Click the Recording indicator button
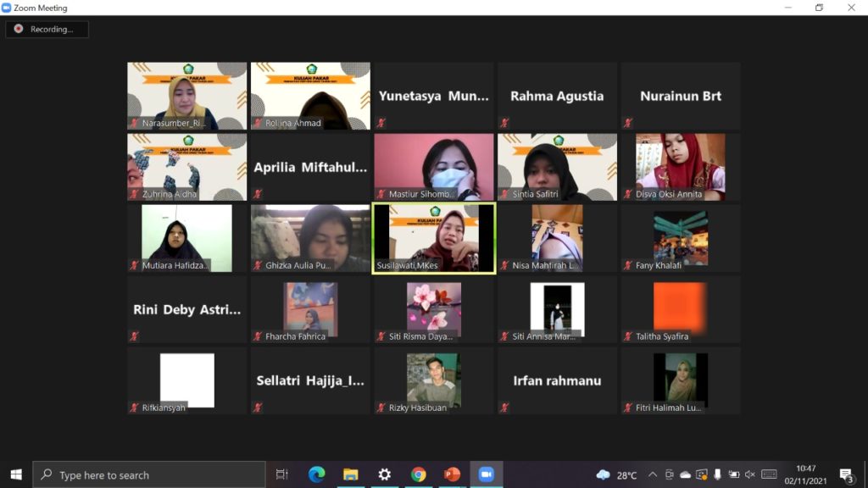Screen dimensions: 868x488 tap(47, 29)
